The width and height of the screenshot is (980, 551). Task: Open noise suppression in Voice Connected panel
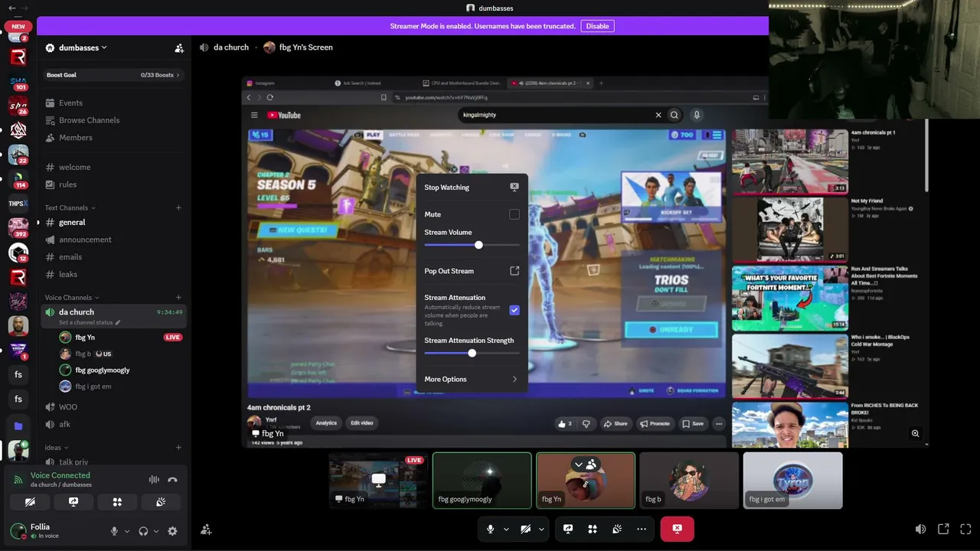[154, 480]
